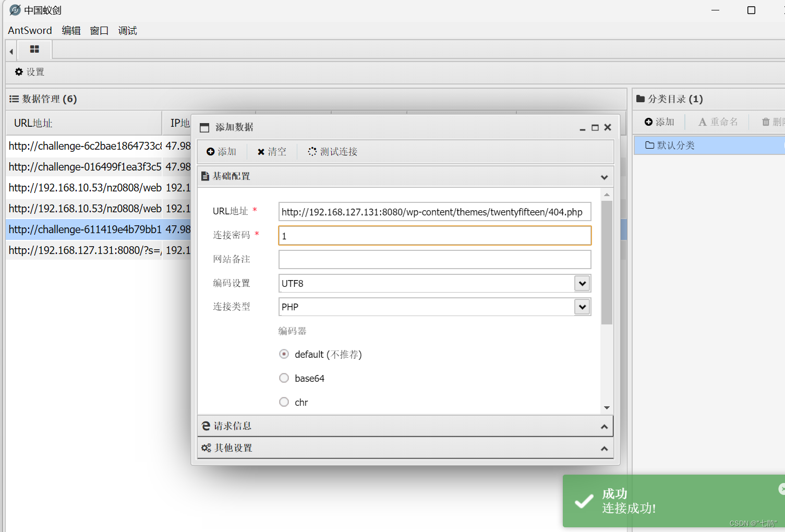The width and height of the screenshot is (785, 532).
Task: Rename category using the A 重命名 icon
Action: tap(718, 122)
